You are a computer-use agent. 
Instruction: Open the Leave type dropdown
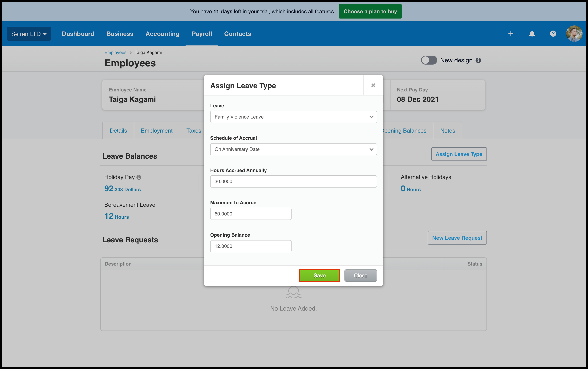coord(293,117)
